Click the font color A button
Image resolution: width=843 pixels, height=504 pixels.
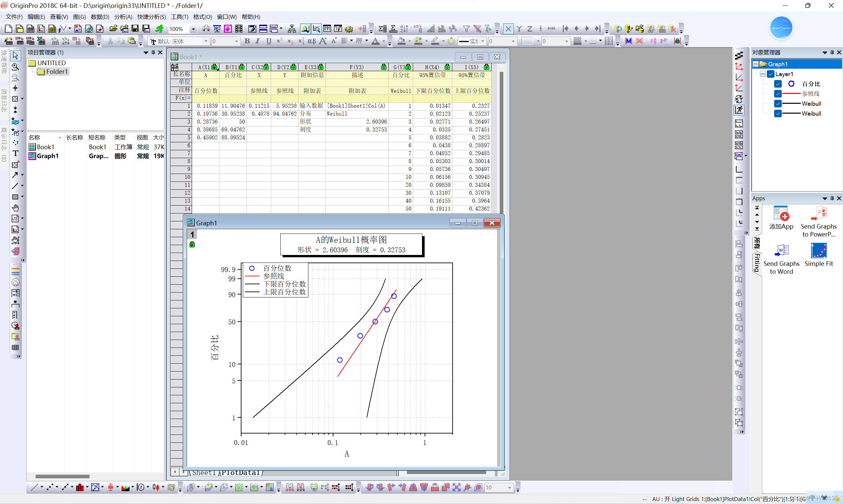click(375, 41)
